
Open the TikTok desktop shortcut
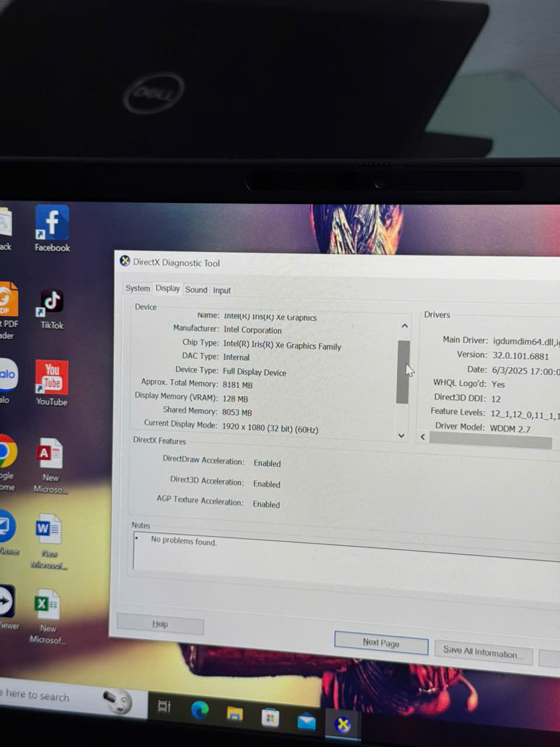tap(52, 303)
